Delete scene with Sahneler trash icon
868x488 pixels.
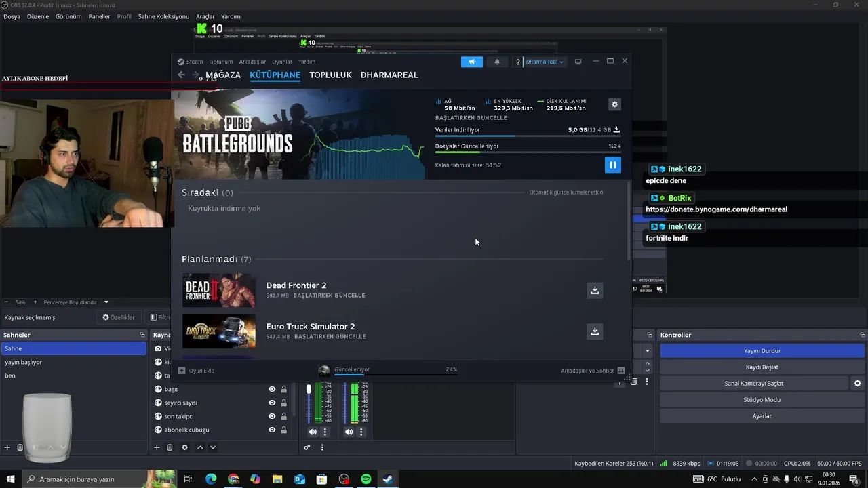tap(20, 447)
